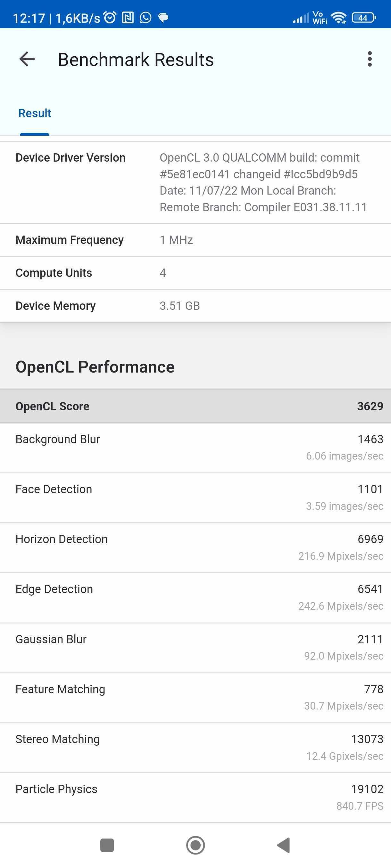Tap the Wi-Fi signal icon

pos(339,18)
